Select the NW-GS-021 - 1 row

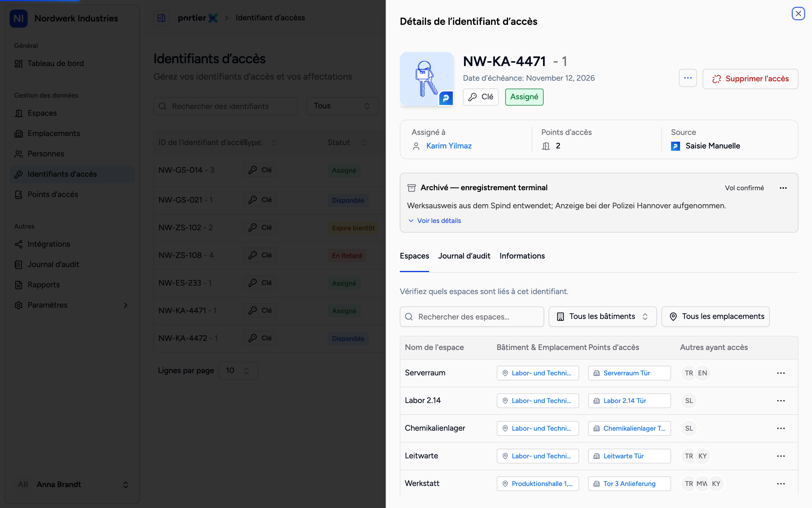coord(270,200)
